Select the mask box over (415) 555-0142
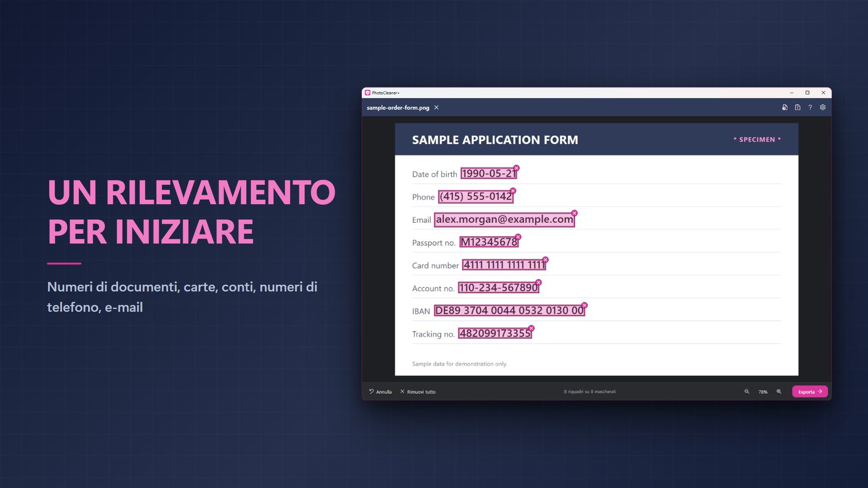868x488 pixels. (476, 196)
